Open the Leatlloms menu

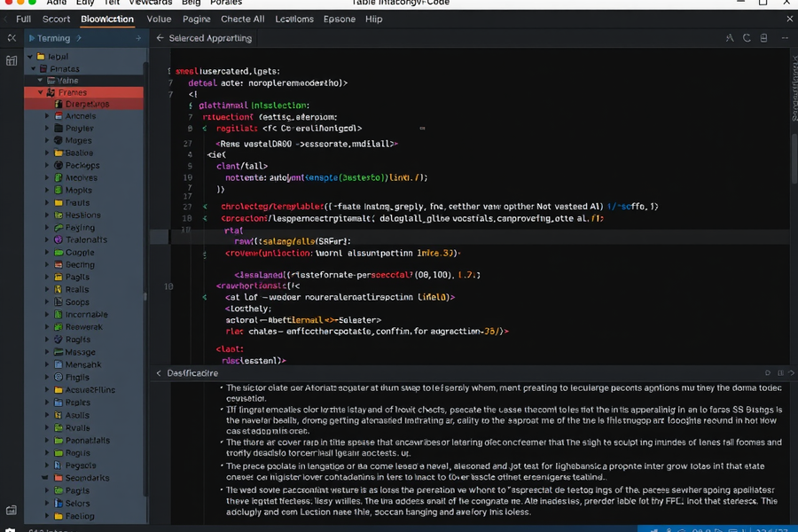pos(294,20)
